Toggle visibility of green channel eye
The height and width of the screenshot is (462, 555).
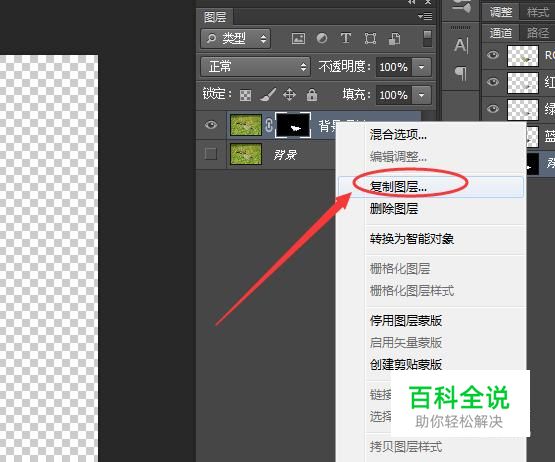493,109
